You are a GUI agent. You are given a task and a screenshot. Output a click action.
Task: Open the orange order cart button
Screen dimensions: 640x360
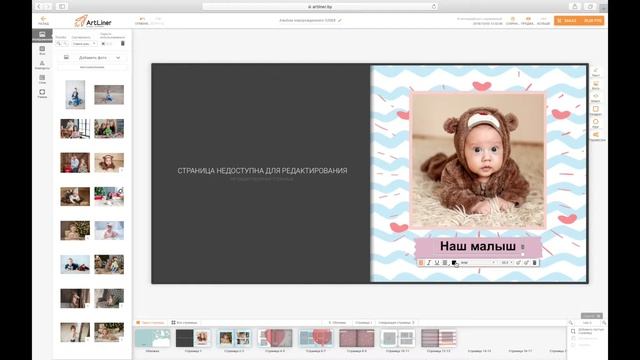click(579, 20)
